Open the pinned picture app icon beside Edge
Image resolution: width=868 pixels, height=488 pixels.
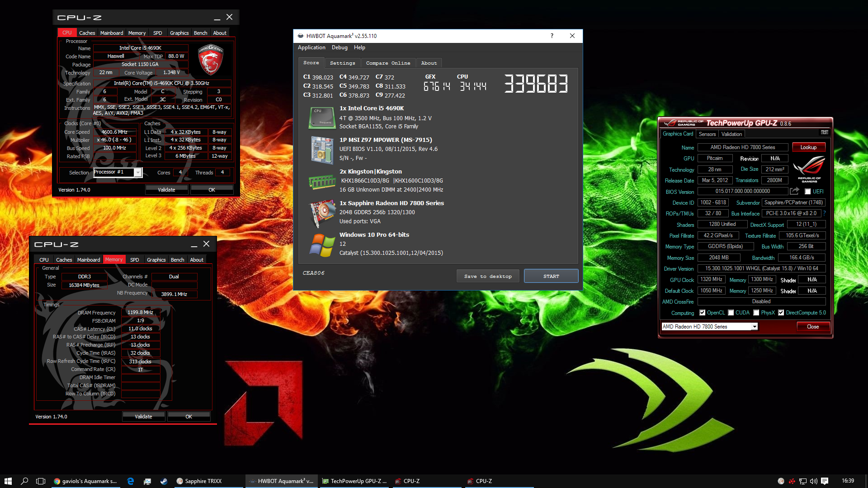click(147, 481)
